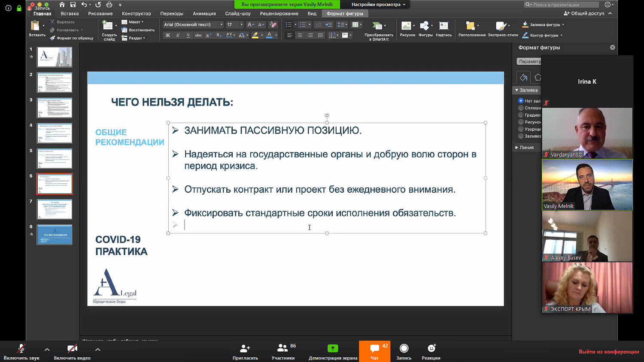Insert a text box with Надпись
The width and height of the screenshot is (644, 362).
[x=444, y=29]
